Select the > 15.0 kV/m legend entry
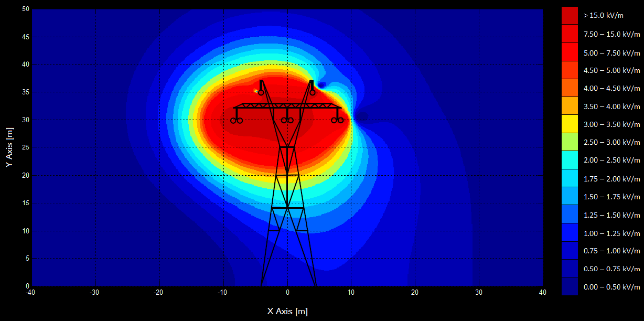 (570, 15)
